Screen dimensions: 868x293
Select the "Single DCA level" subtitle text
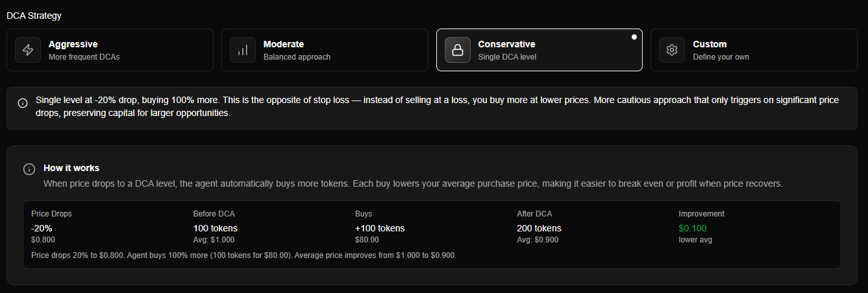click(507, 56)
